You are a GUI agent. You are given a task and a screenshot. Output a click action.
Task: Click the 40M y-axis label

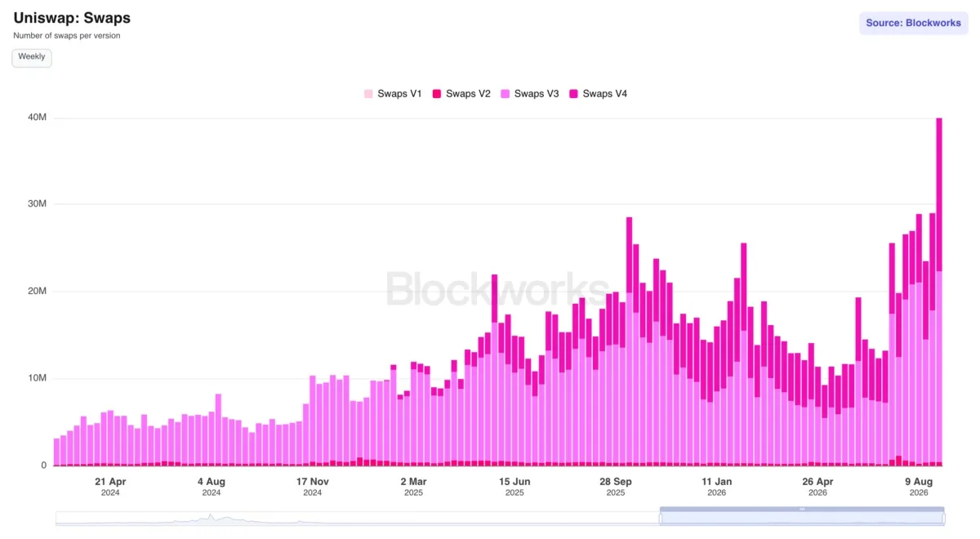click(38, 118)
